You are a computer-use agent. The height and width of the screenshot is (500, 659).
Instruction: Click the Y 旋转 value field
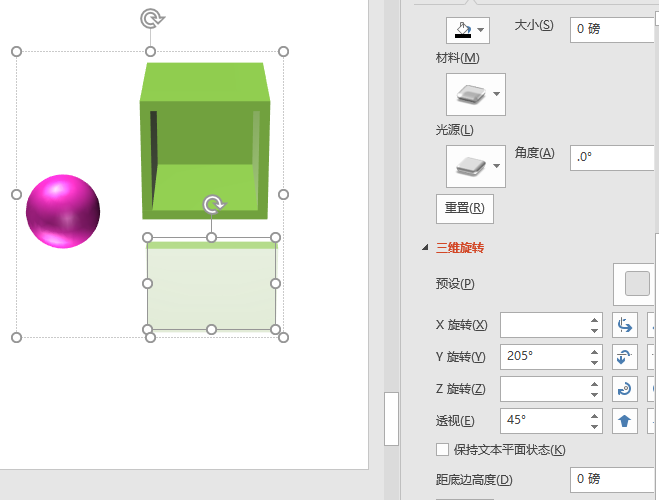[x=540, y=357]
